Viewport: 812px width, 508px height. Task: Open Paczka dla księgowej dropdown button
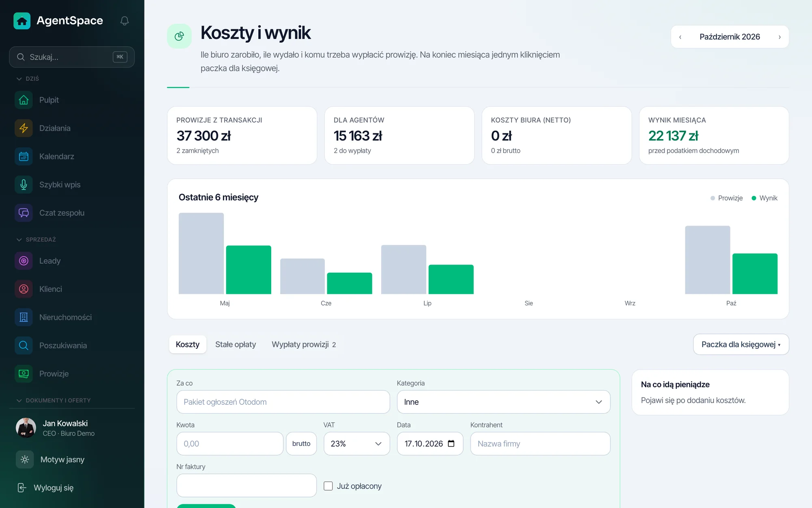pos(741,344)
